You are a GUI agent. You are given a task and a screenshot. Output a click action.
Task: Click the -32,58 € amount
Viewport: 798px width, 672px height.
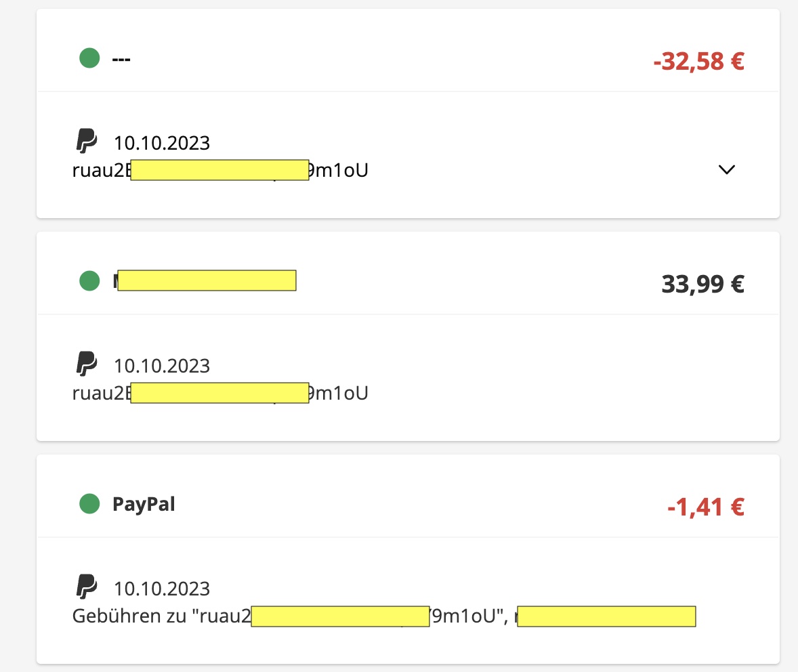[698, 62]
